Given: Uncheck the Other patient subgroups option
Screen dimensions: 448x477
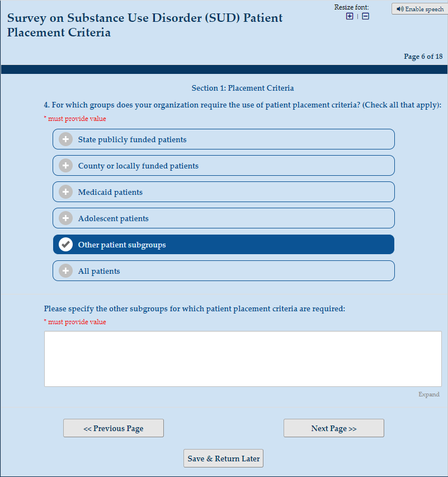Looking at the screenshot, I should click(x=224, y=245).
